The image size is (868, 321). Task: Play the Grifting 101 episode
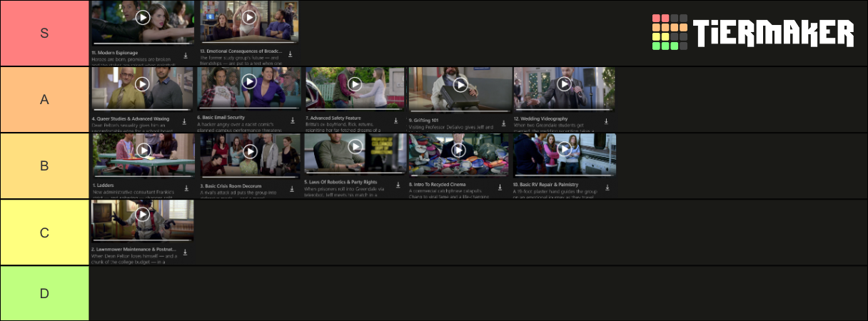pyautogui.click(x=460, y=85)
